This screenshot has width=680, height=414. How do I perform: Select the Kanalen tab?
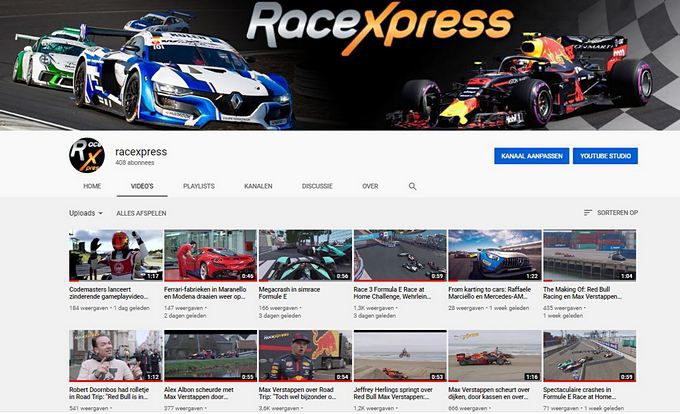pyautogui.click(x=258, y=186)
